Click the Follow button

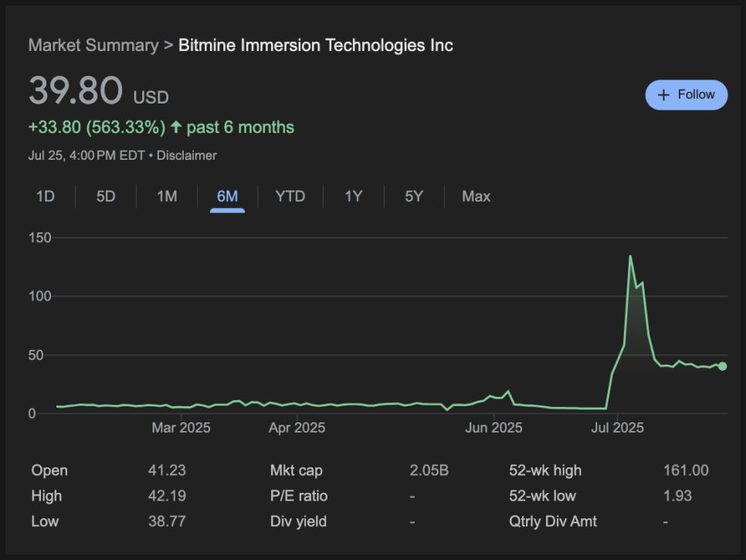[x=686, y=95]
